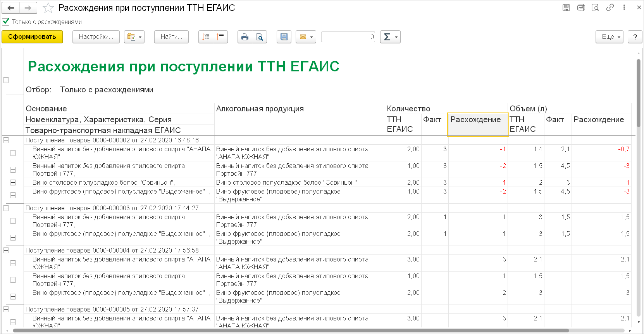644x334 pixels.
Task: Print the report using printer icon
Action: click(245, 37)
